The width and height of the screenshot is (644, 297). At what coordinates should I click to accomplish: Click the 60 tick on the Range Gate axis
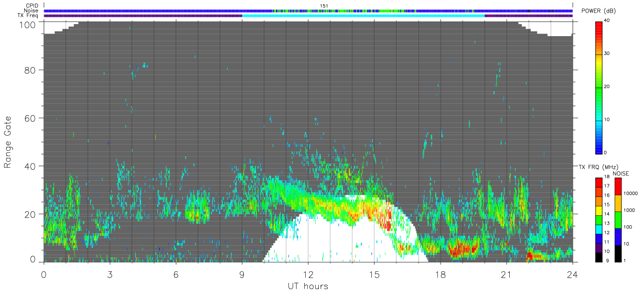(31, 118)
